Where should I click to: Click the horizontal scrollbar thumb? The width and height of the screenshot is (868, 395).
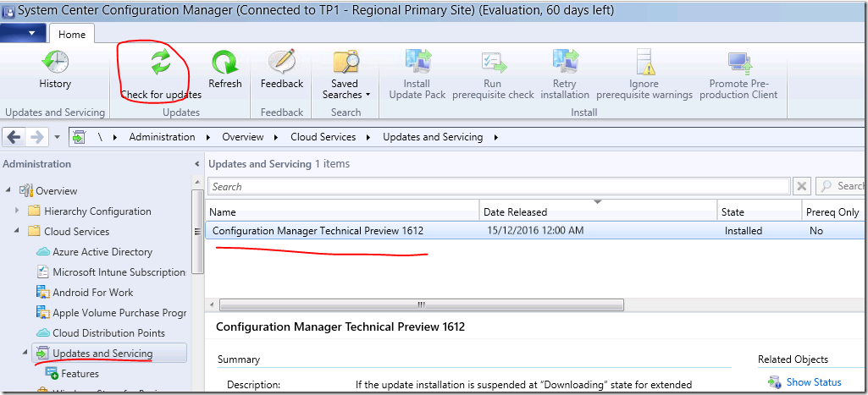pyautogui.click(x=422, y=304)
